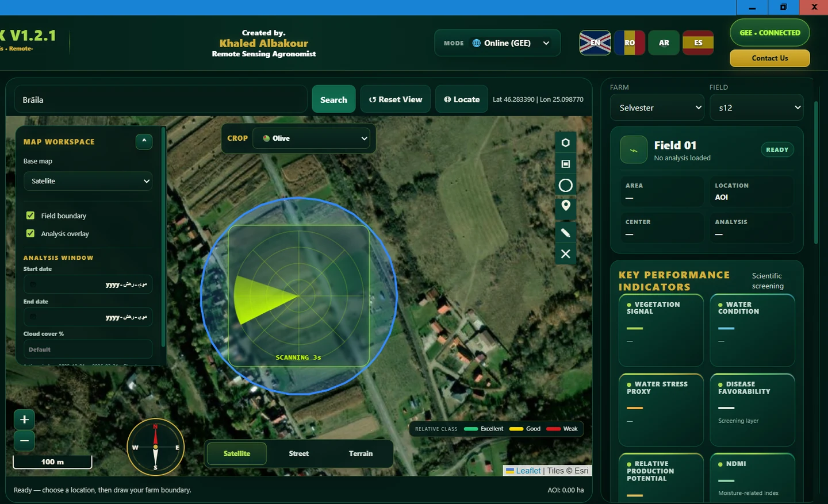
Task: Switch language to English flag
Action: click(x=595, y=43)
